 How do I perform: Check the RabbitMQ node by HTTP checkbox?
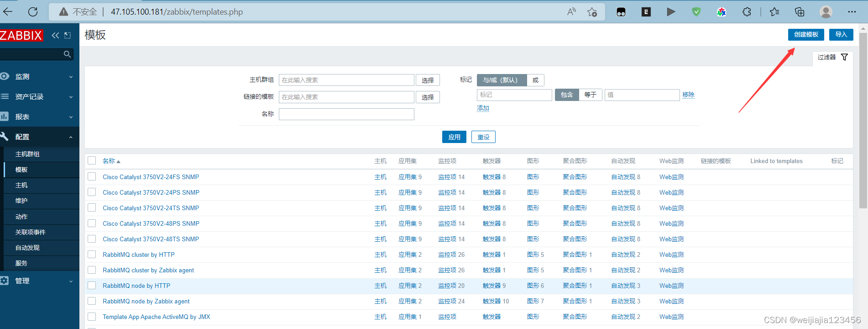pyautogui.click(x=92, y=285)
